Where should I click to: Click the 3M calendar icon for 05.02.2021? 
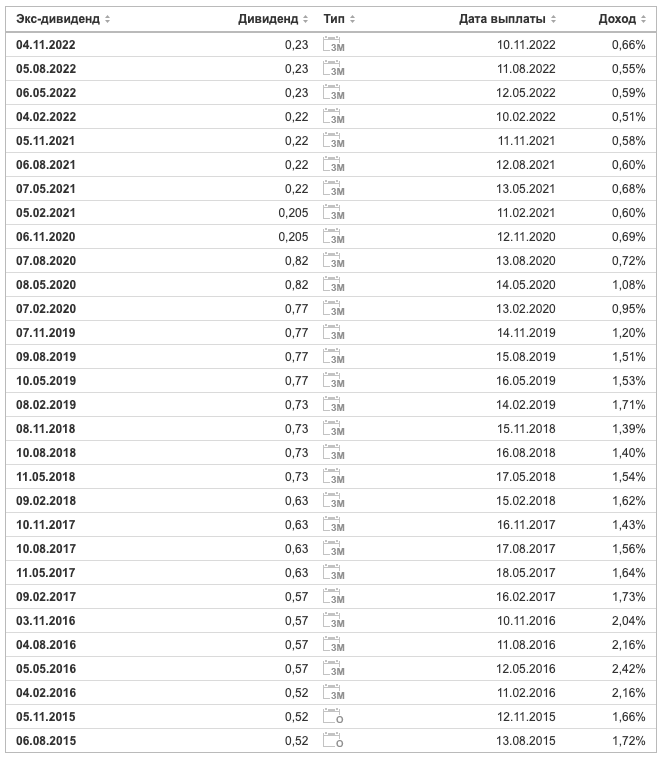[x=334, y=212]
